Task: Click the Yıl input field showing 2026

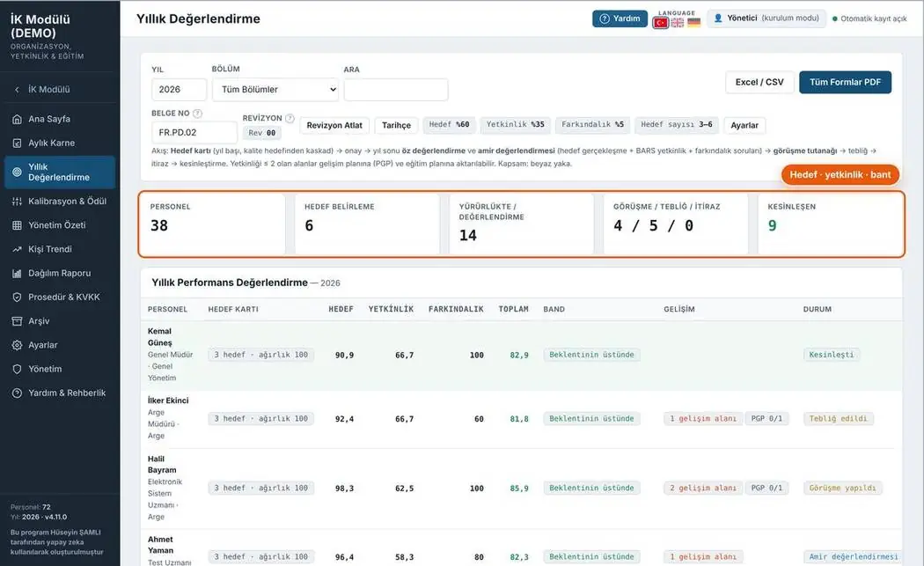Action: click(x=180, y=90)
